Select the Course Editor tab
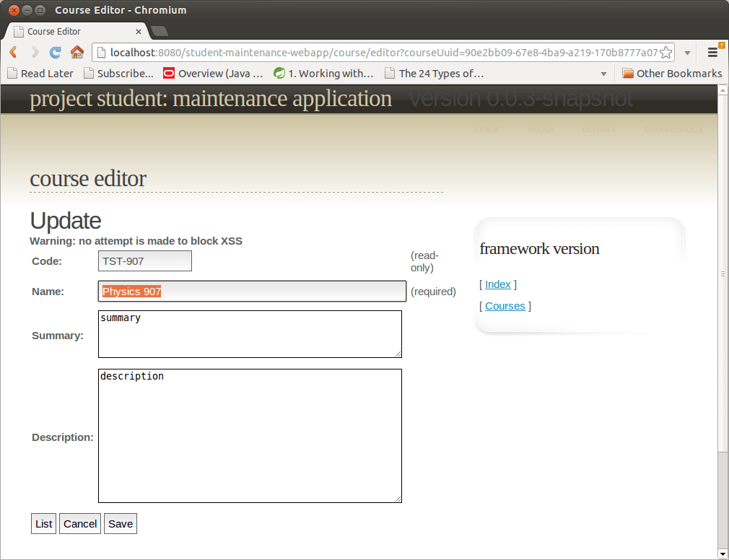 click(x=77, y=31)
